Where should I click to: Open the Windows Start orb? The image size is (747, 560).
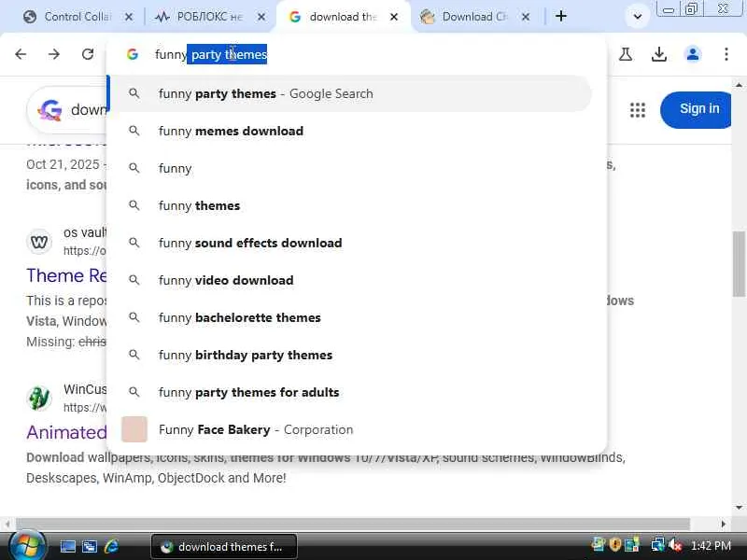[x=28, y=546]
